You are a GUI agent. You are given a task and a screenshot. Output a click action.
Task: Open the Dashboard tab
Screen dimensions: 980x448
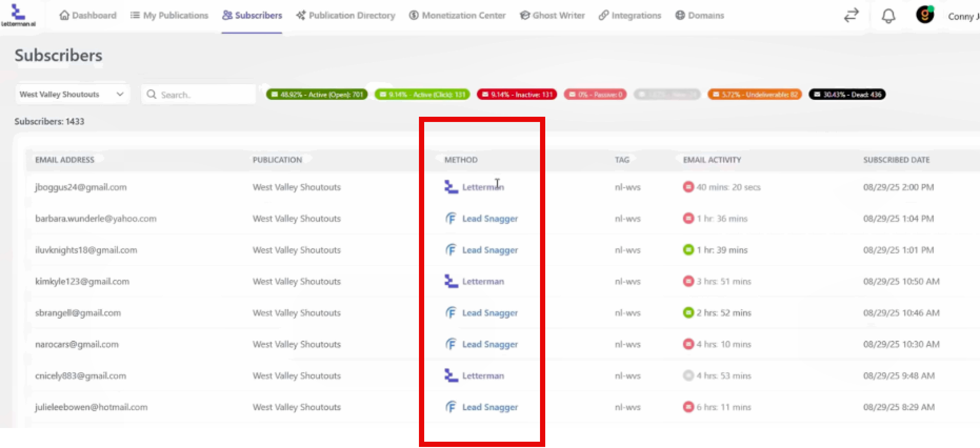[x=88, y=15]
